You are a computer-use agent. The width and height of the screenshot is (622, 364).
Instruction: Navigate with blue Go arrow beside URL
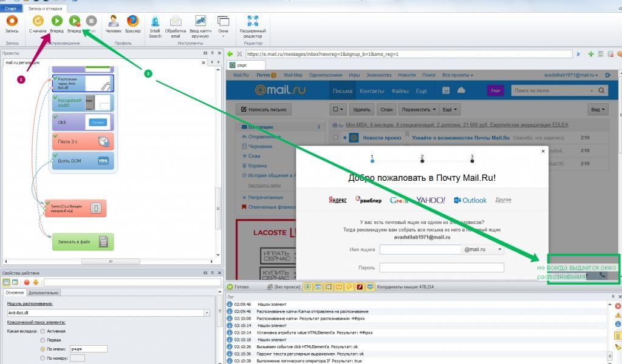[578, 54]
